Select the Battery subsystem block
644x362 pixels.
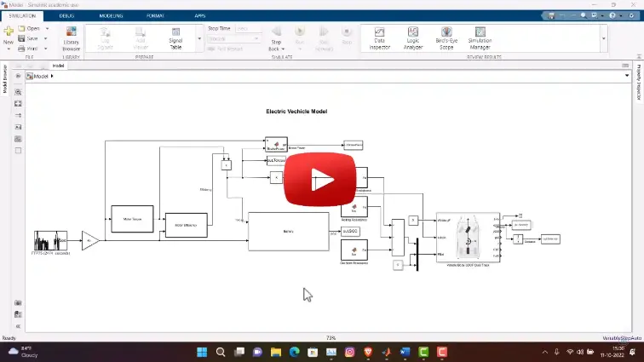tap(288, 231)
